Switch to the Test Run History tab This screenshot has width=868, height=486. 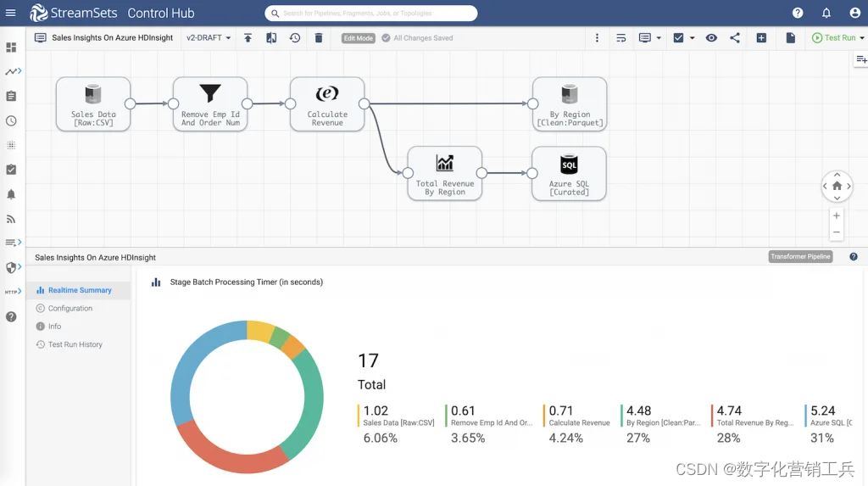point(70,344)
